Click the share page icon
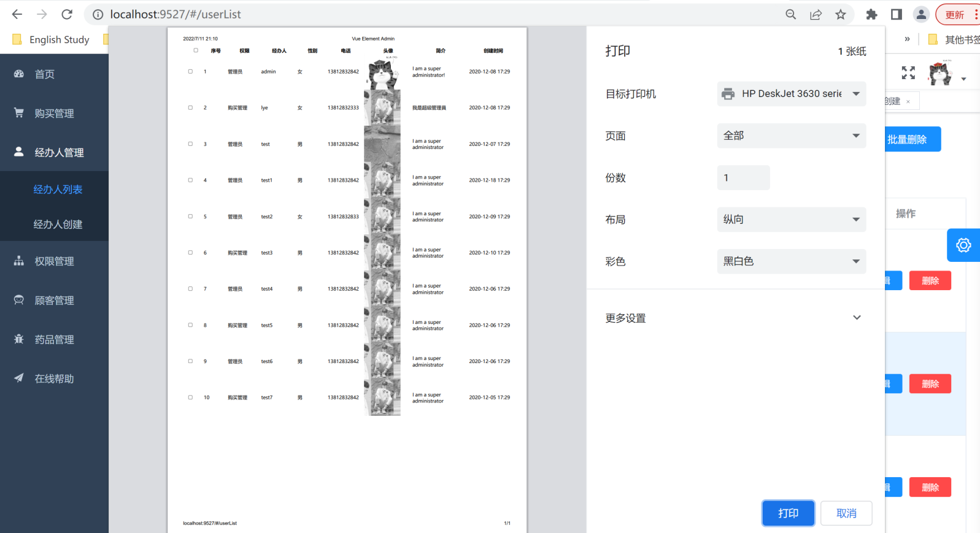980x533 pixels. click(x=816, y=14)
